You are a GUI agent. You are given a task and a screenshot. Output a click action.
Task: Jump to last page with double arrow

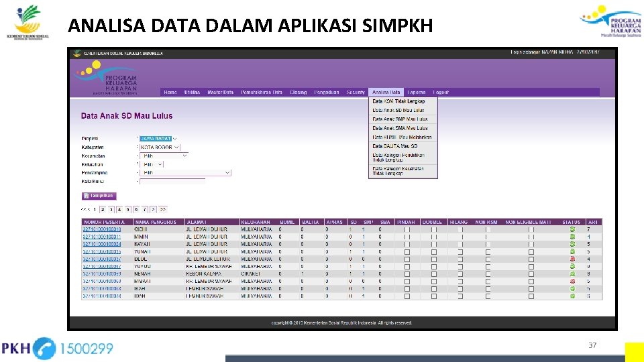pyautogui.click(x=163, y=210)
